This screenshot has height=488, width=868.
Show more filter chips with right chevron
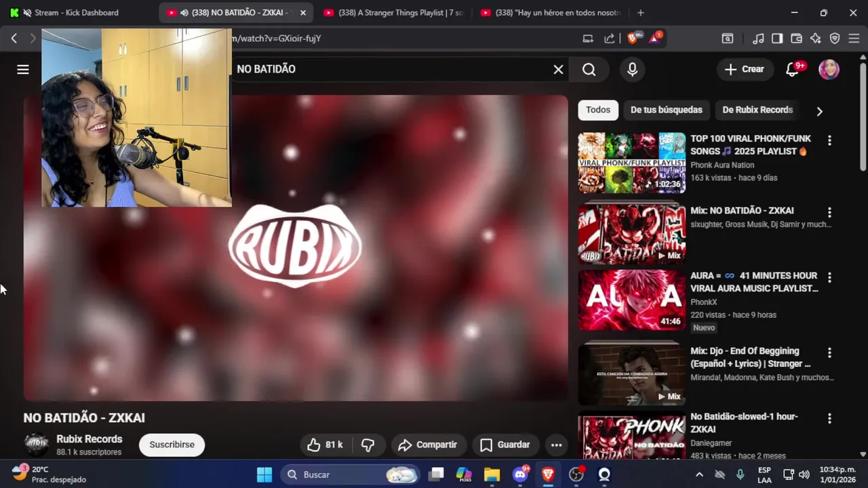pyautogui.click(x=819, y=111)
